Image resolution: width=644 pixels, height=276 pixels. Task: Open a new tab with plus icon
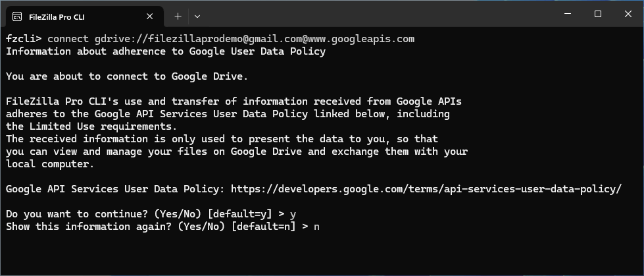(178, 16)
